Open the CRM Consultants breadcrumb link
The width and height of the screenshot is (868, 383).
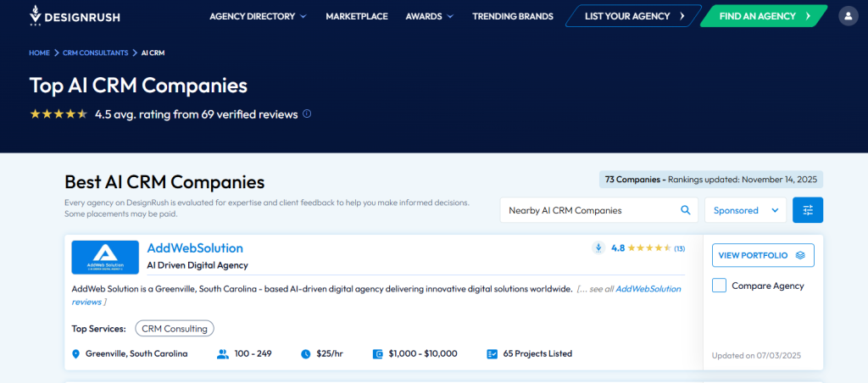pyautogui.click(x=95, y=53)
